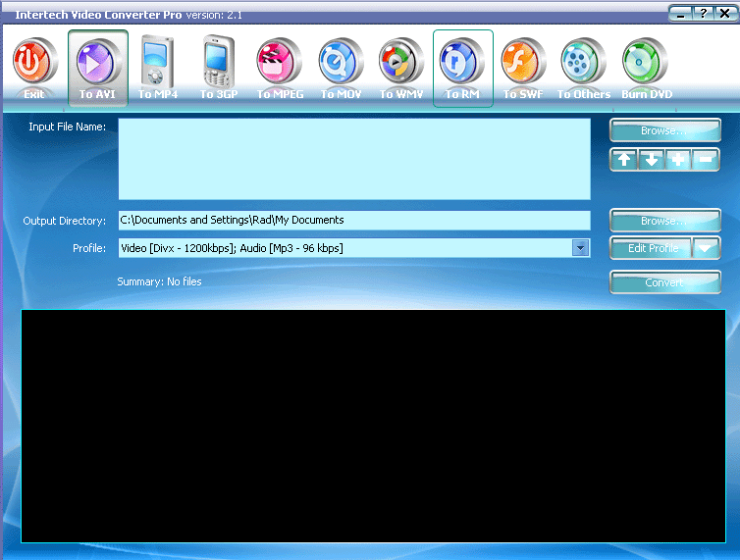This screenshot has height=560, width=740.
Task: Click the 'Summary: No files' text
Action: pos(159,281)
